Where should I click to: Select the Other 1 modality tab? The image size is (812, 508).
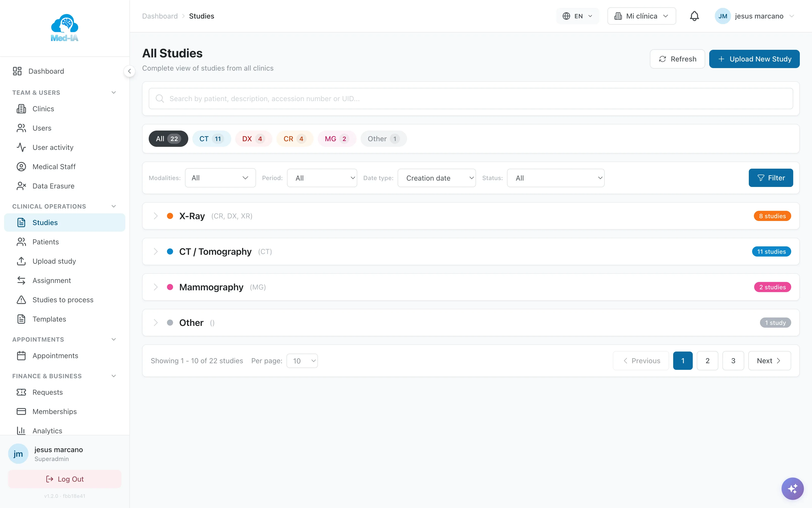(383, 139)
